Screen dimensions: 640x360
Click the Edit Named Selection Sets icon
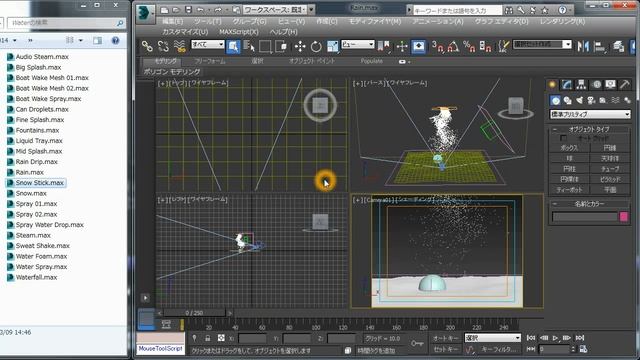click(x=504, y=46)
